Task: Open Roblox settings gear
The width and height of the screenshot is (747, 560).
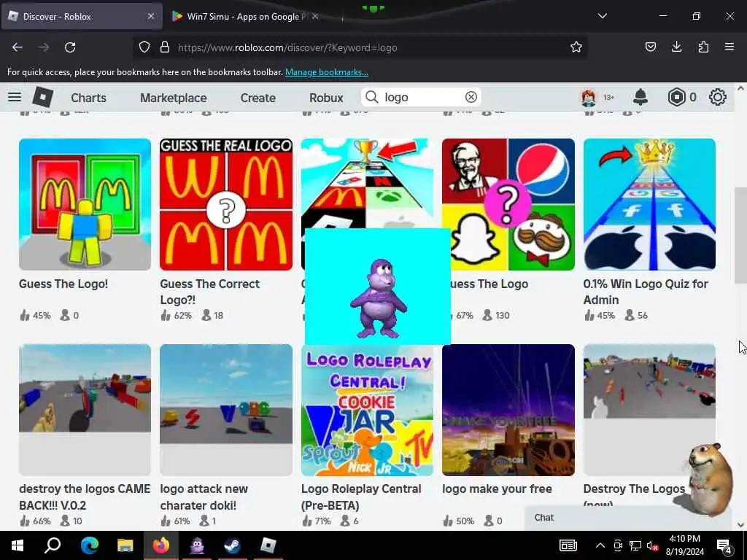Action: (x=718, y=97)
